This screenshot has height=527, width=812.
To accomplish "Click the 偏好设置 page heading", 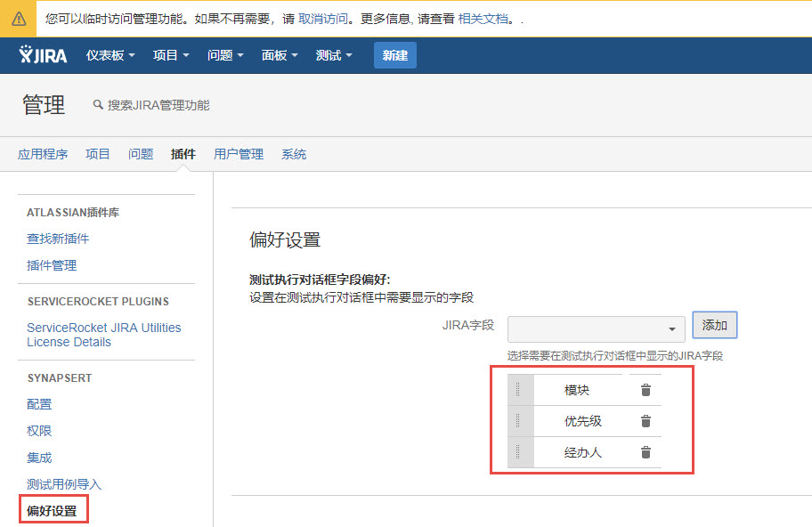I will (x=285, y=239).
